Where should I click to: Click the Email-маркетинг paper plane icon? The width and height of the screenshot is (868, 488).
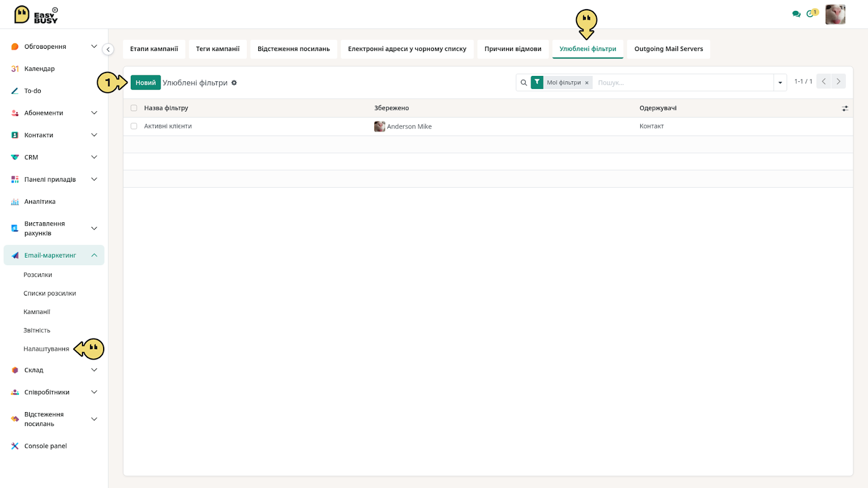click(15, 255)
